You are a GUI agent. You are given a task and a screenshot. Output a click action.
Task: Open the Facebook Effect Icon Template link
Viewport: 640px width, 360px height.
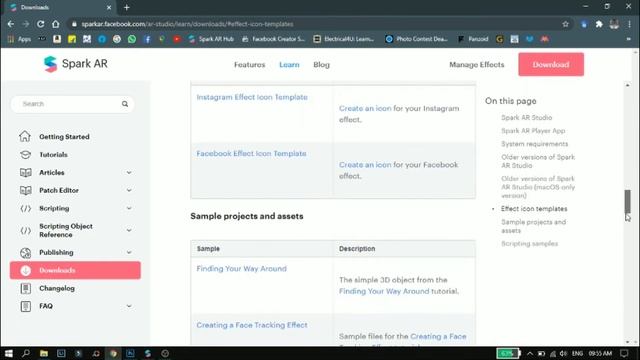point(251,153)
